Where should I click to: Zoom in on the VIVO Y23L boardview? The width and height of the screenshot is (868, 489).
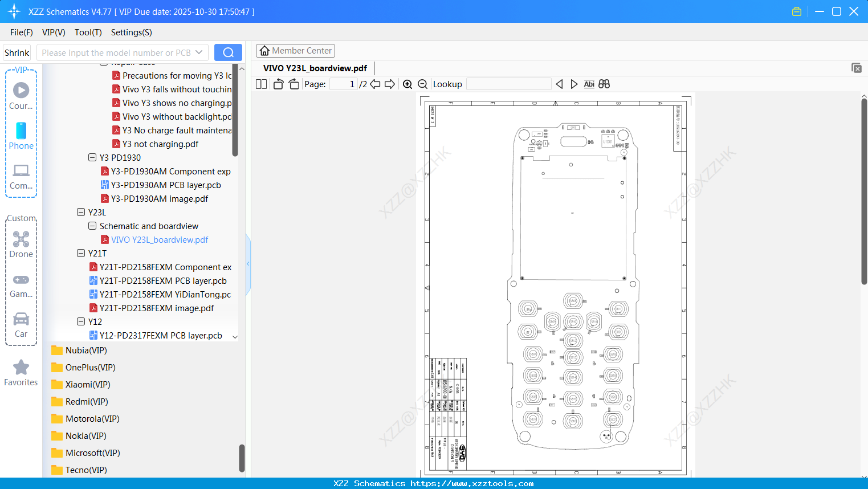[x=407, y=84]
